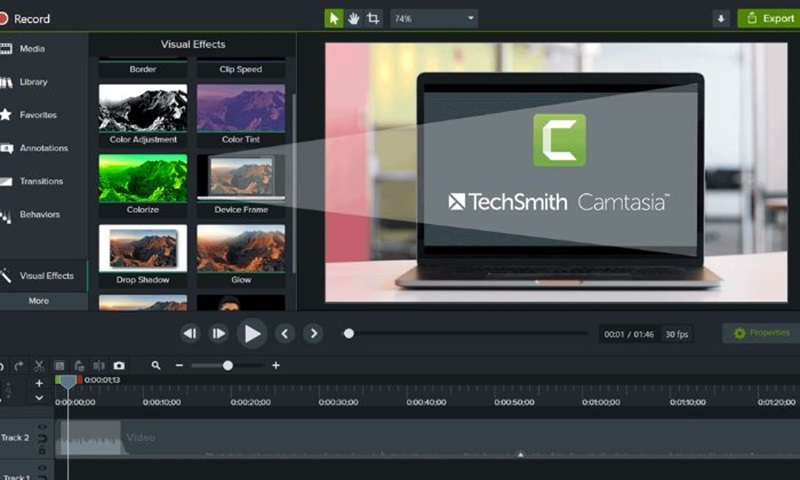Viewport: 800px width, 480px height.
Task: Click the timeline zoom slider handle
Action: coord(228,366)
